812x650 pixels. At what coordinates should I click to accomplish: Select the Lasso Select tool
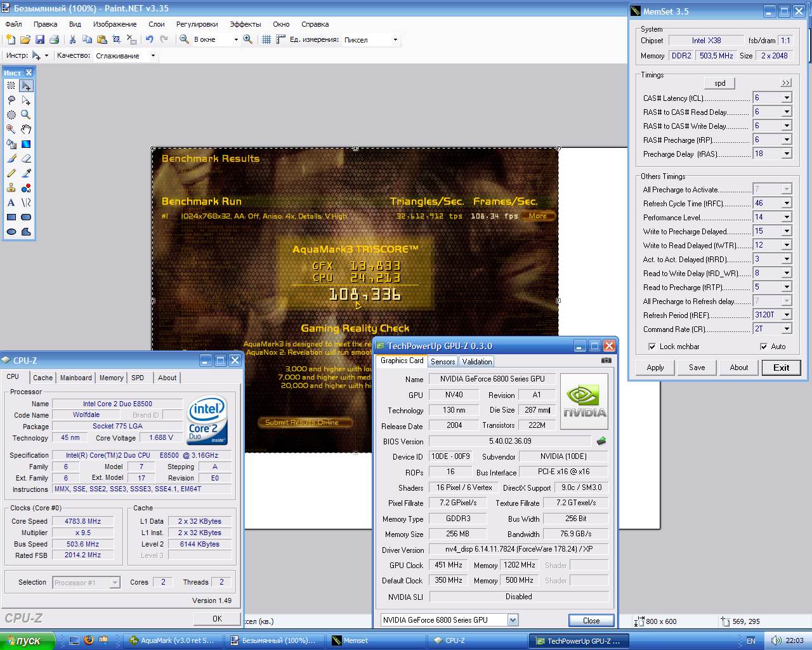coord(11,100)
